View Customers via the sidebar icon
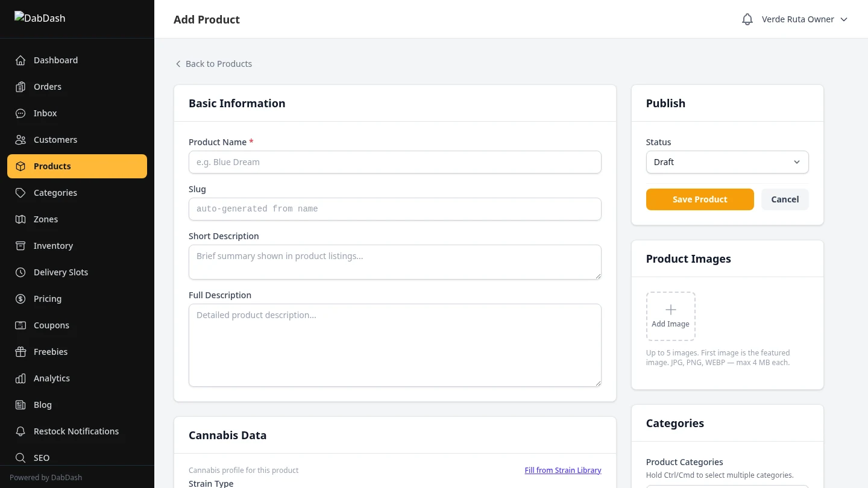868x488 pixels. (x=20, y=140)
